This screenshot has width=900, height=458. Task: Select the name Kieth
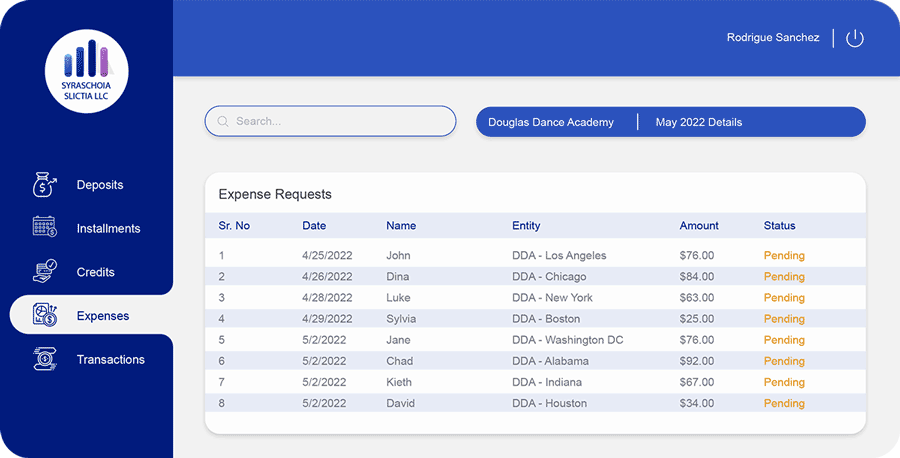click(399, 382)
